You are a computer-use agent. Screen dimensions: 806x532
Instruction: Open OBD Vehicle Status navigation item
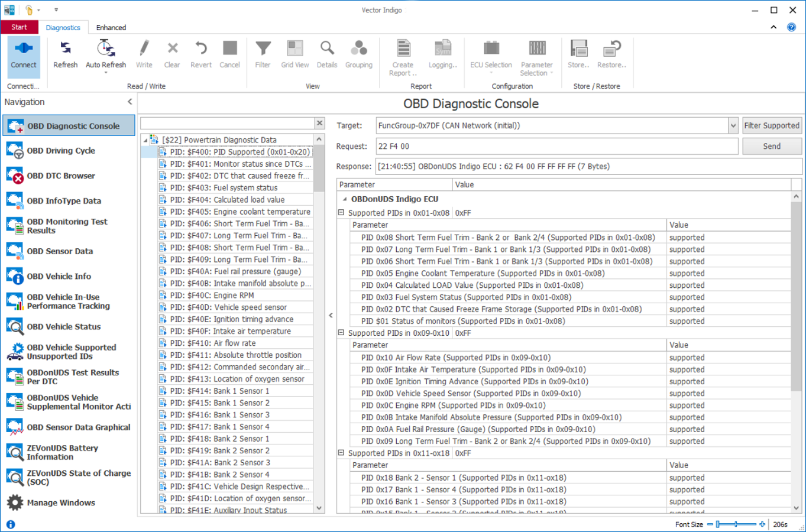pos(69,326)
